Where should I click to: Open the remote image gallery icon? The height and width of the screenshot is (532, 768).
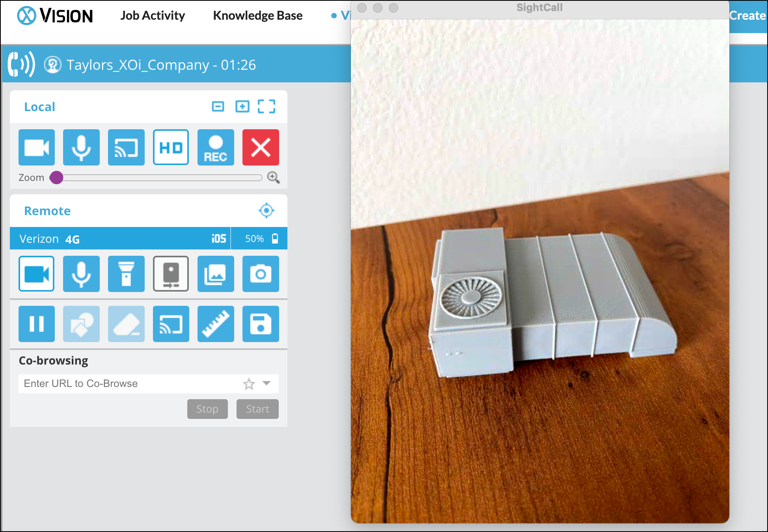[x=216, y=273]
